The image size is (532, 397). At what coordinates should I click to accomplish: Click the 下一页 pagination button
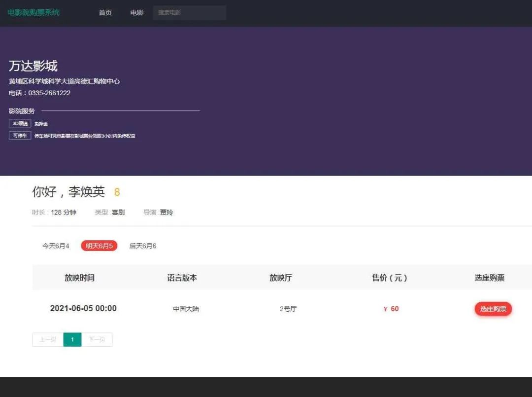[x=97, y=339]
